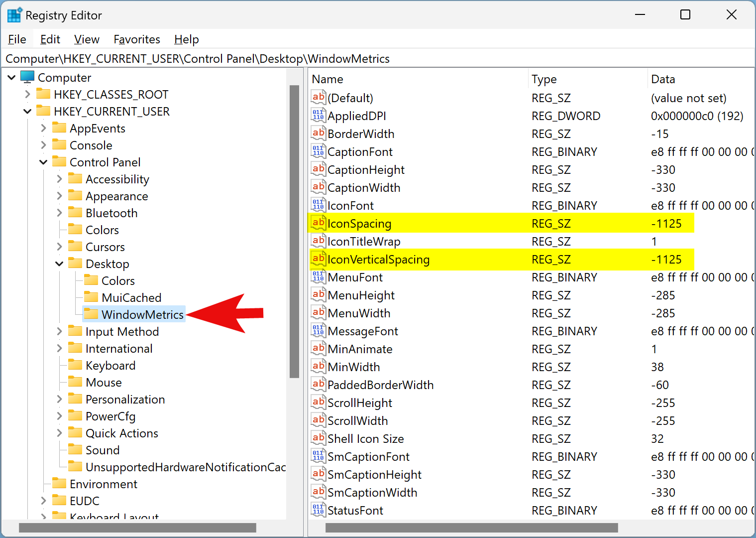Select the Cursors key
This screenshot has height=538, width=756.
click(x=105, y=247)
